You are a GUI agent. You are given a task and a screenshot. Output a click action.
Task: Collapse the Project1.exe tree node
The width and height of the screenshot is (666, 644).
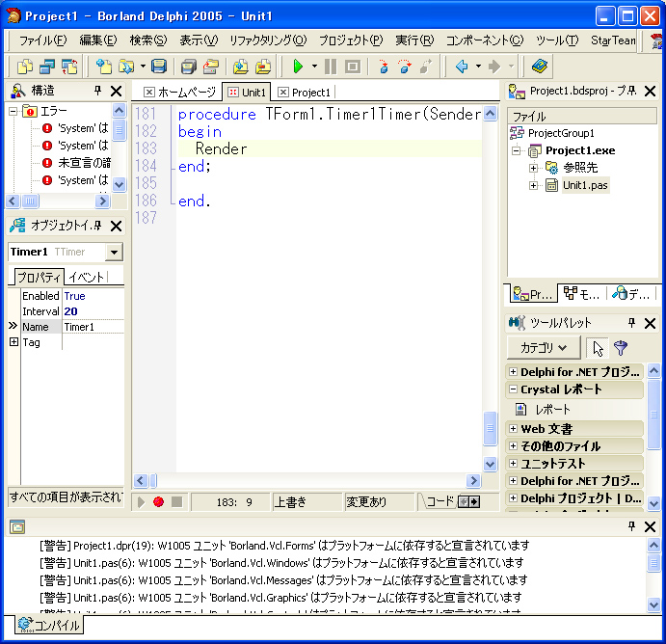point(516,150)
